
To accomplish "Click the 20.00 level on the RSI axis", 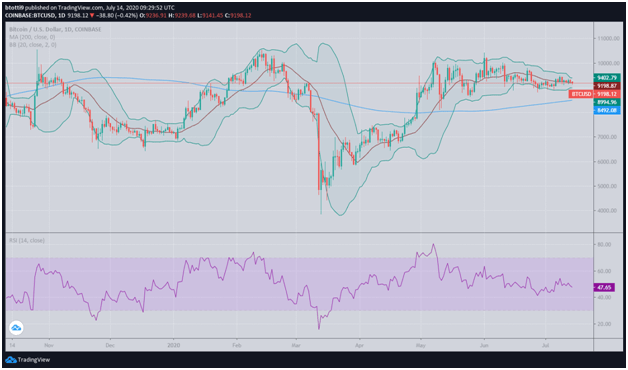I will pos(605,324).
